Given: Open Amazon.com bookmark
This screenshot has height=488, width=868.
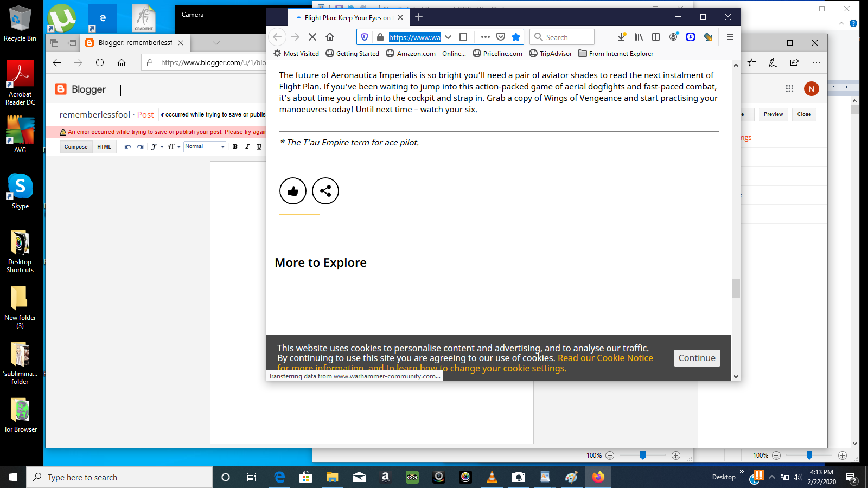Looking at the screenshot, I should tap(426, 53).
